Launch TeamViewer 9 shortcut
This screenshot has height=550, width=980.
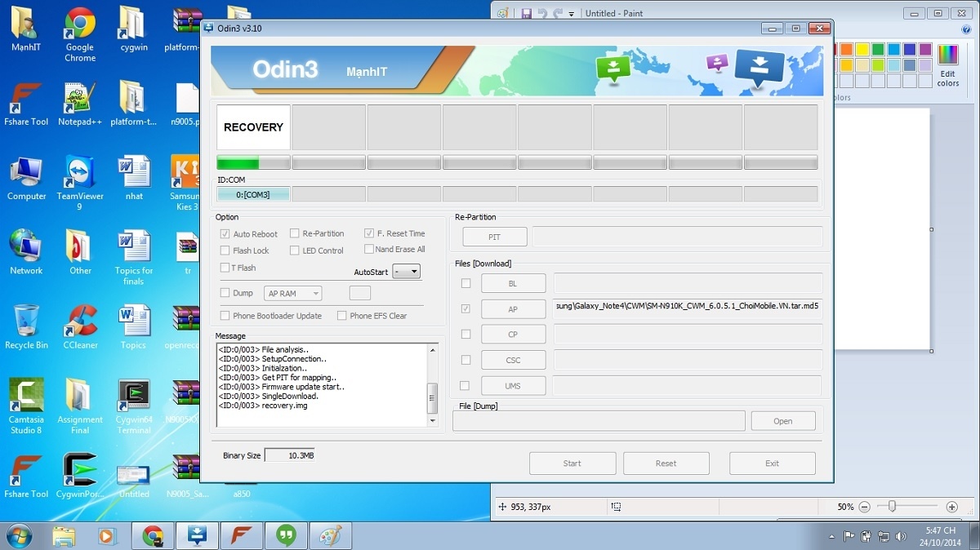point(80,184)
